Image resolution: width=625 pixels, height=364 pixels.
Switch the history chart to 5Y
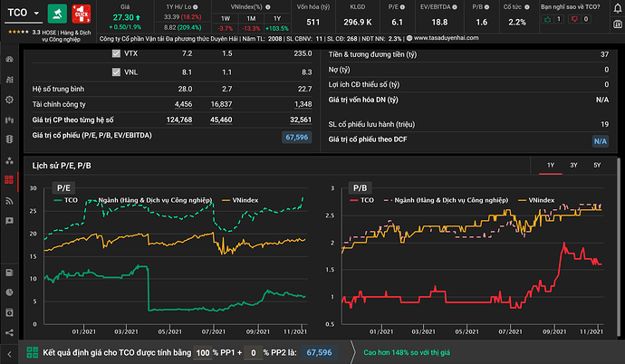[596, 166]
